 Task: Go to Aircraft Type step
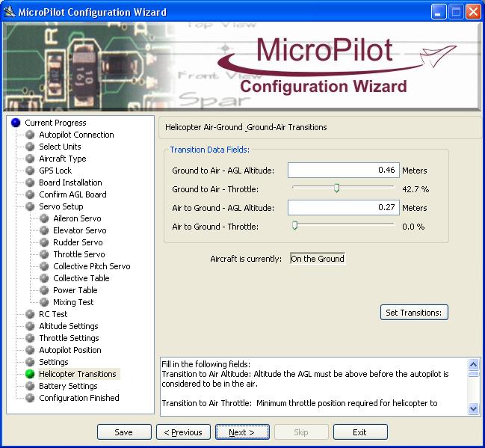[63, 159]
